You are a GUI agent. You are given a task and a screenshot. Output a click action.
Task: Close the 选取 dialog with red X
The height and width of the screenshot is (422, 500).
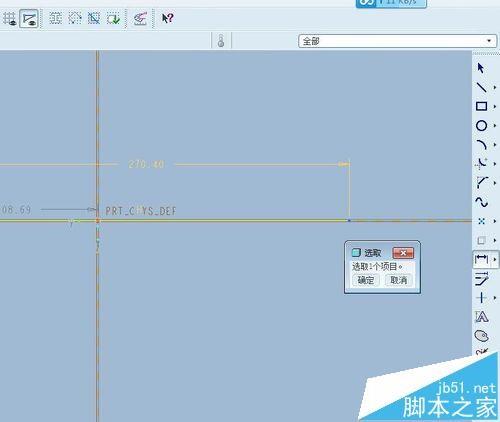tap(403, 253)
